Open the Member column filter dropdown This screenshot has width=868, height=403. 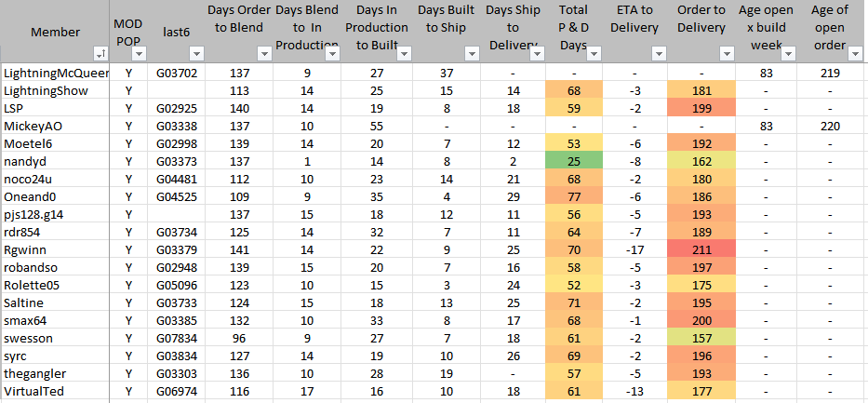[100, 54]
